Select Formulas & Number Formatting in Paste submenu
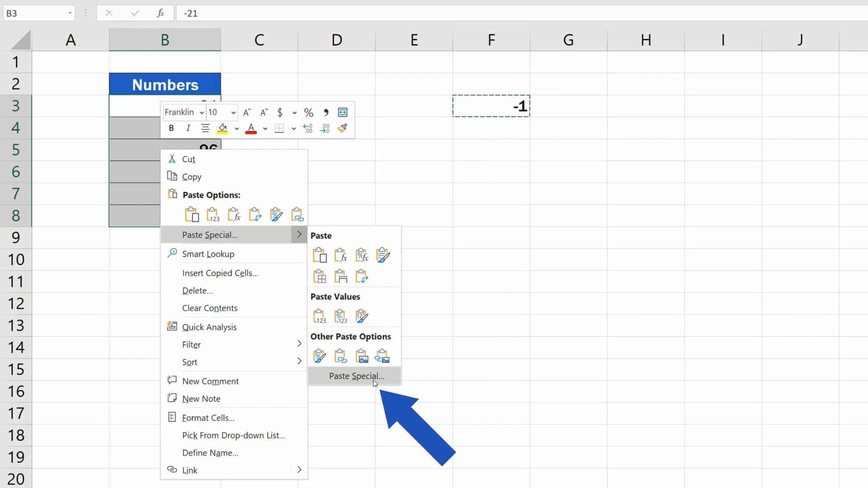 362,255
